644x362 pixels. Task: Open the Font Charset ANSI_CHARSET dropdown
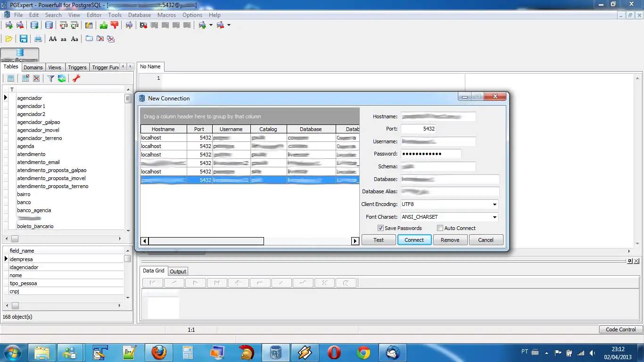click(x=495, y=217)
